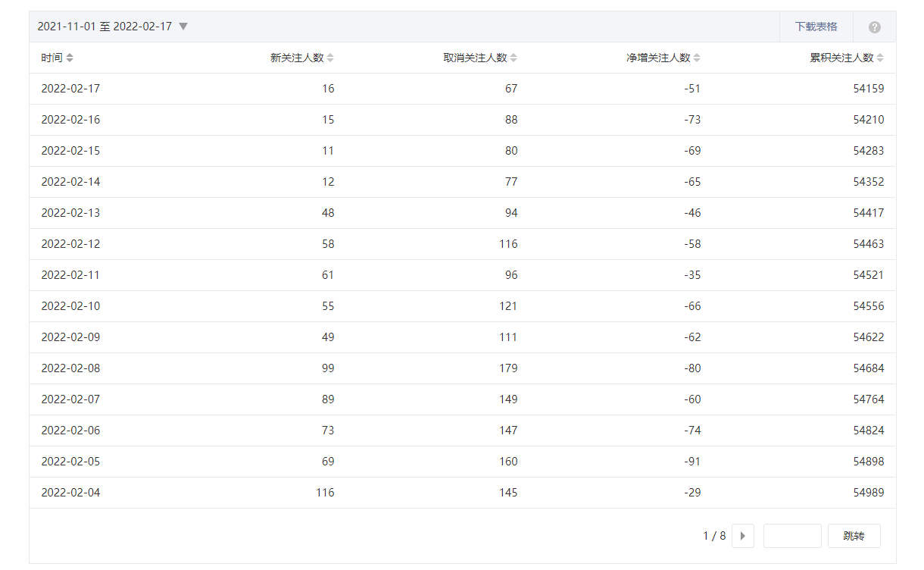Click the 累积关注人数 header label
The width and height of the screenshot is (924, 570).
tap(841, 58)
